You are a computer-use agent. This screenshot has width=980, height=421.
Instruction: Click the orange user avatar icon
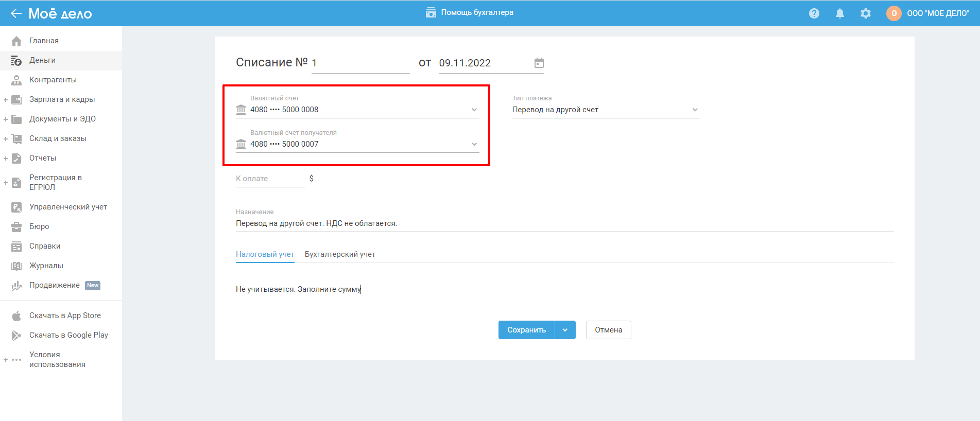(x=894, y=13)
